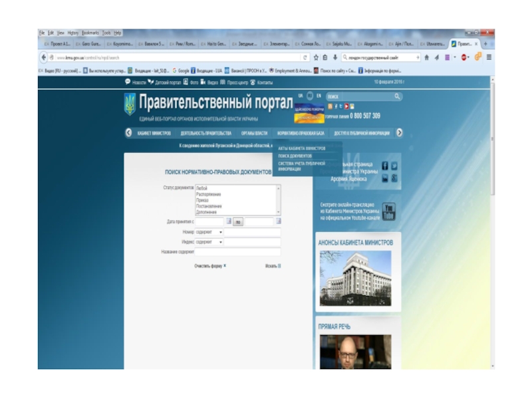This screenshot has height=399, width=532.
Task: Click the Новости speech bubble icon
Action: [128, 82]
